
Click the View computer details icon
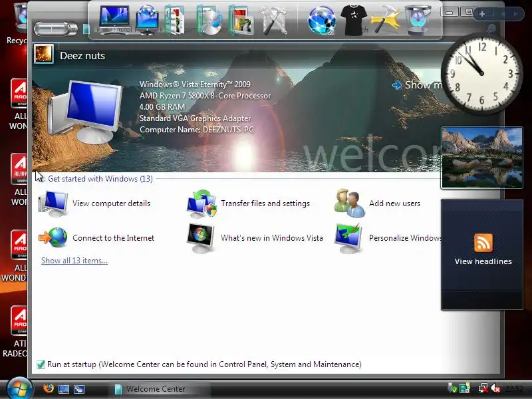(x=53, y=203)
